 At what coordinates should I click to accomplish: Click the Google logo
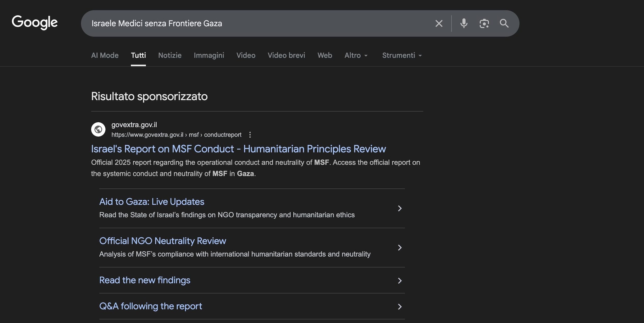click(35, 22)
